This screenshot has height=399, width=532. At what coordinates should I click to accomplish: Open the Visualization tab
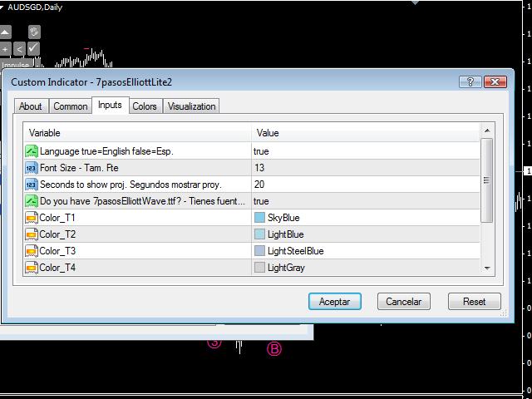pos(191,106)
